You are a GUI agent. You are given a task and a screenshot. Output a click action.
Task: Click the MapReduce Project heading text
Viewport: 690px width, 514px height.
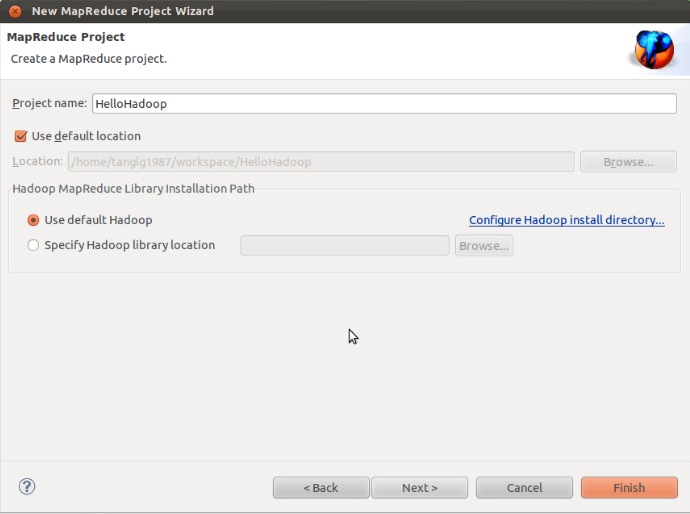point(66,37)
